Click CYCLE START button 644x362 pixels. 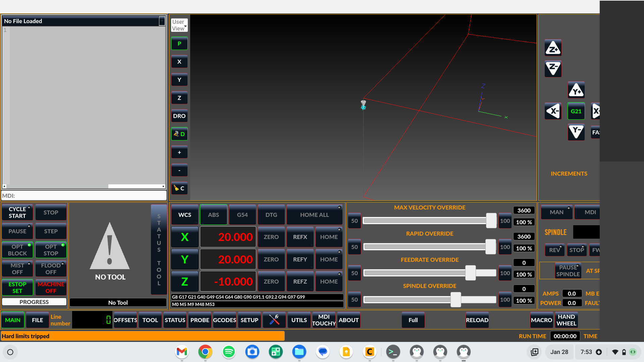click(x=17, y=213)
